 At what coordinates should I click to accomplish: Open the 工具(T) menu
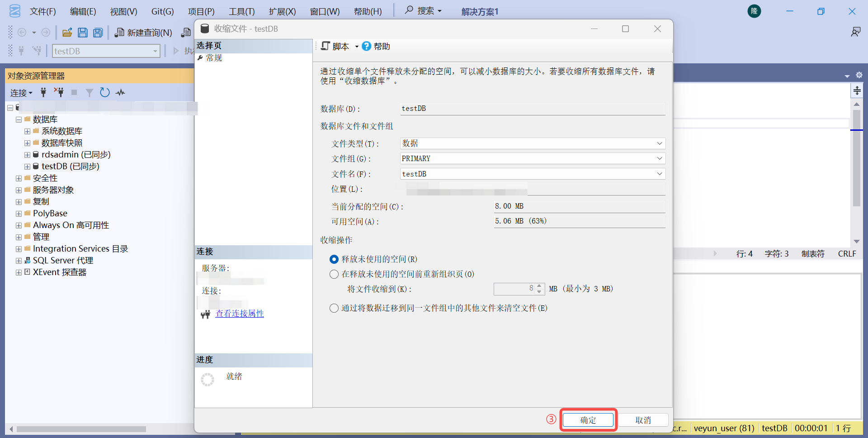(x=241, y=11)
